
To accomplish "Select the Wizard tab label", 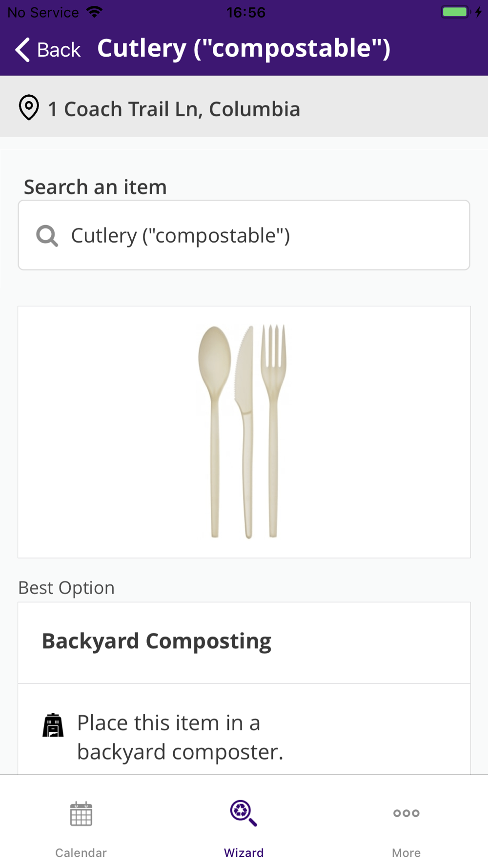I will click(244, 853).
